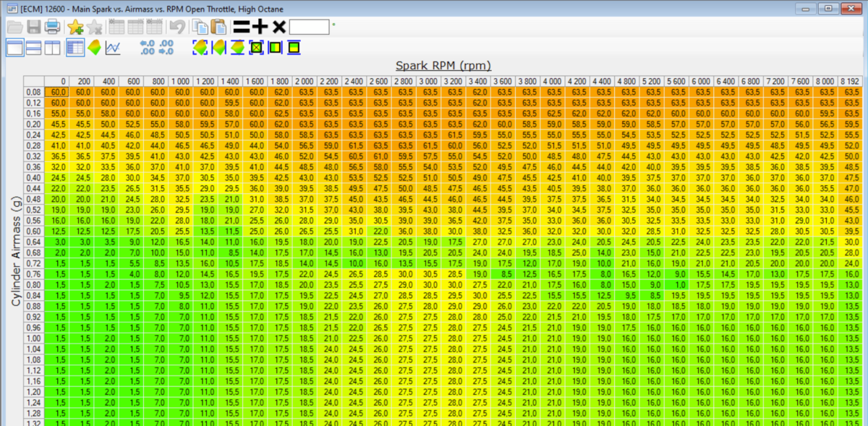Click the equals (set value) icon
868x426 pixels.
coord(241,27)
